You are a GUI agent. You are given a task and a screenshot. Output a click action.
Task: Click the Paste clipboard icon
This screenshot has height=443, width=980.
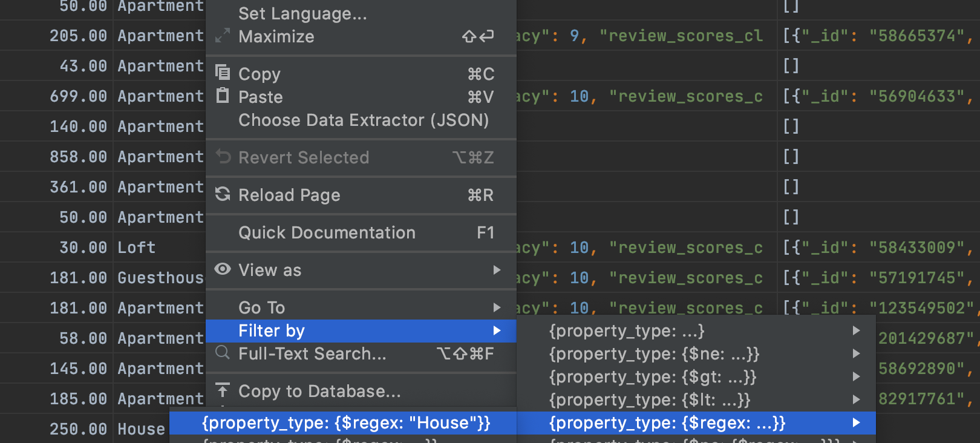[223, 96]
